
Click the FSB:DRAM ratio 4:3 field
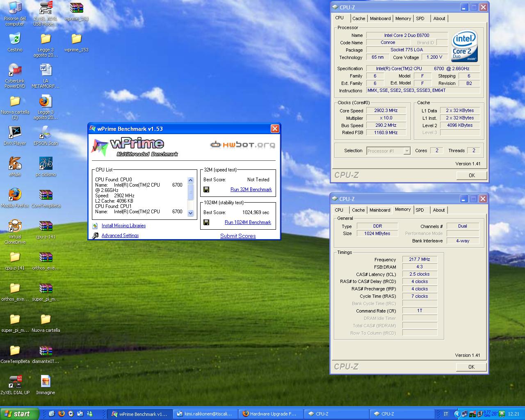pos(420,267)
